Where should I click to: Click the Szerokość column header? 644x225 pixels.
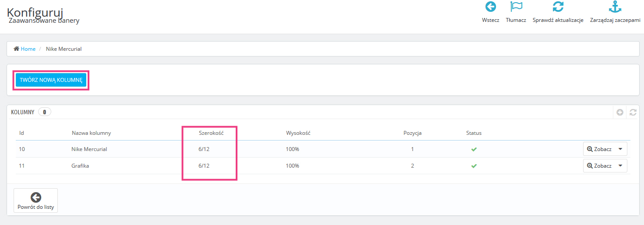pyautogui.click(x=211, y=133)
